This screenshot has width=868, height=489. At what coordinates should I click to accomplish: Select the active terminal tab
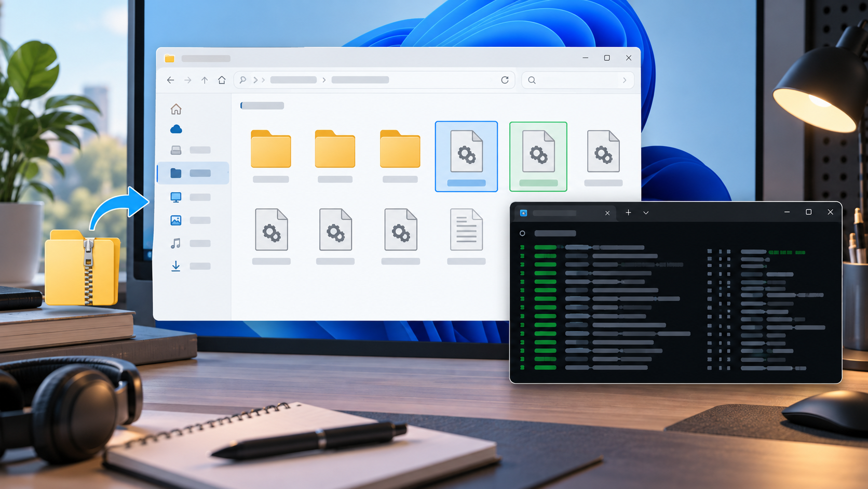click(x=565, y=213)
